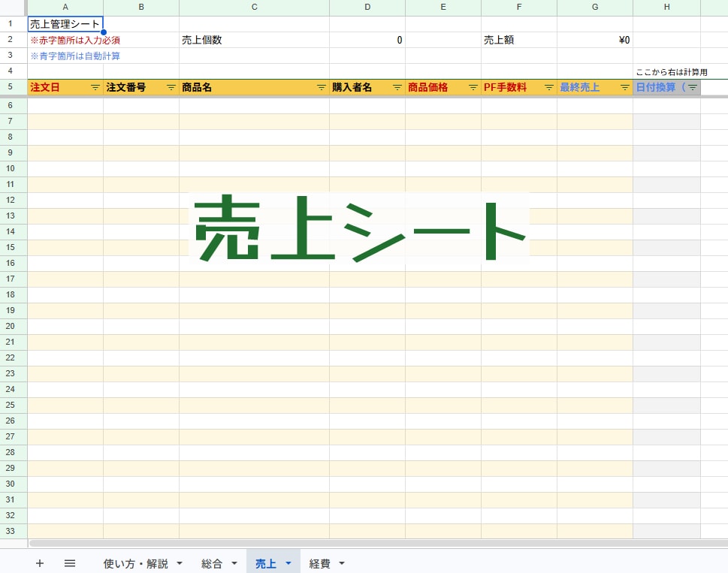Image resolution: width=728 pixels, height=573 pixels.
Task: Click the 商品名 header cell text
Action: (196, 87)
